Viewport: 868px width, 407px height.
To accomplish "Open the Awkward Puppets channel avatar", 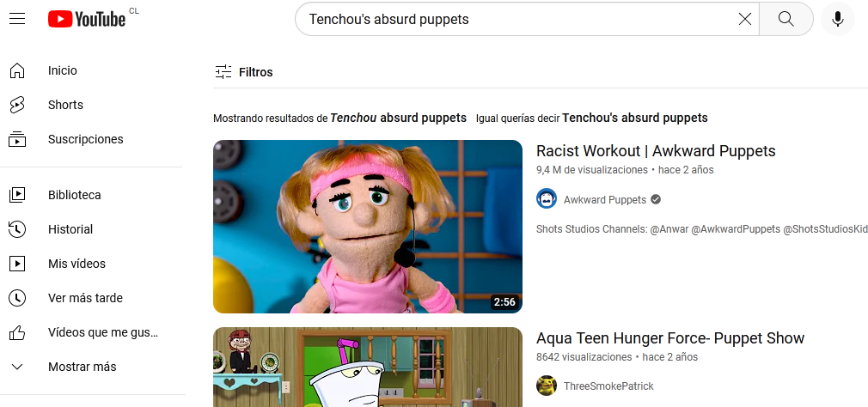I will click(x=547, y=199).
